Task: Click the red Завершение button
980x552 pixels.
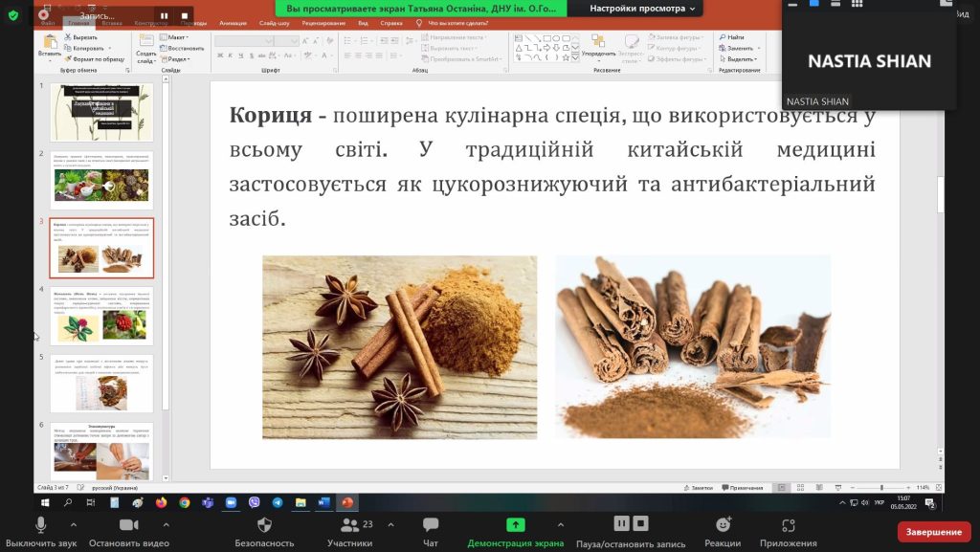Action: [934, 532]
